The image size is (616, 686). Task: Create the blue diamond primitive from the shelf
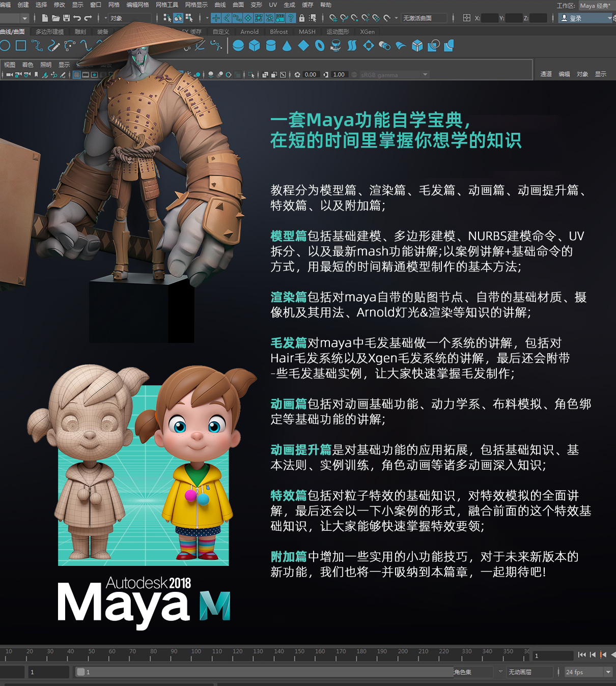[x=303, y=46]
